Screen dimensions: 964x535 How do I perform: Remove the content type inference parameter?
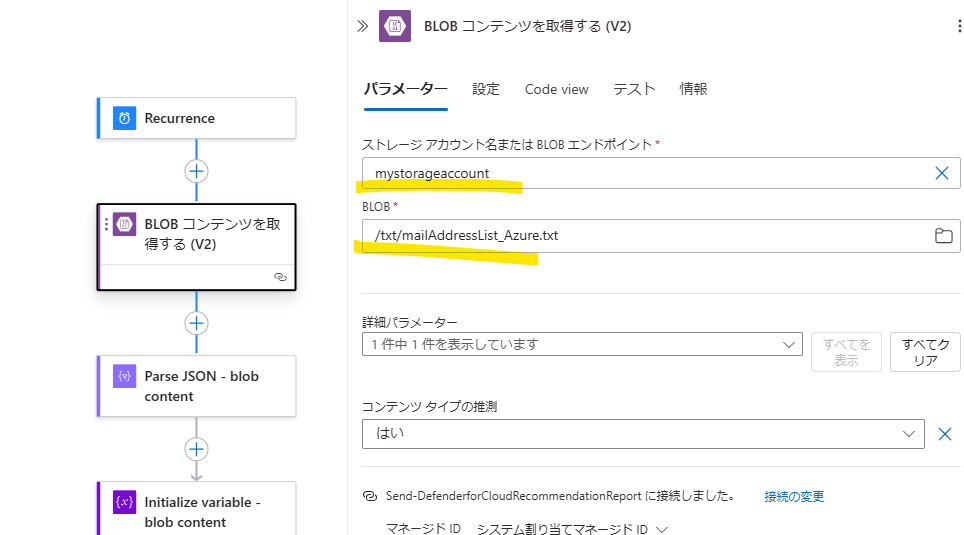[945, 434]
